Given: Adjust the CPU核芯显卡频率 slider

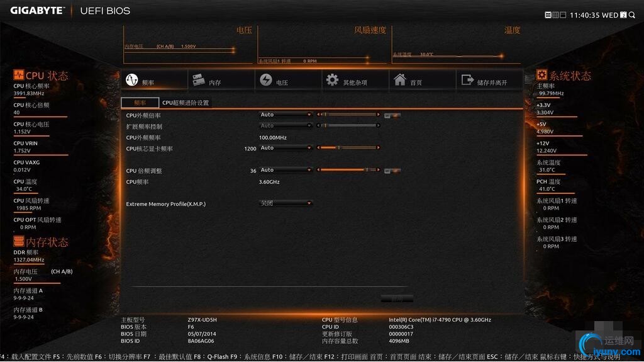Looking at the screenshot, I should (348, 148).
